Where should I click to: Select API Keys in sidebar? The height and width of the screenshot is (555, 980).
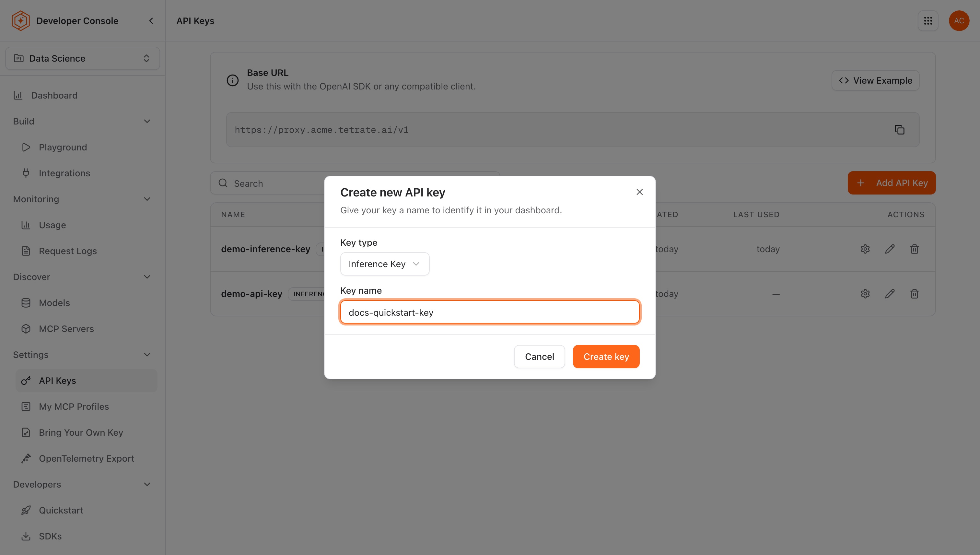(86, 380)
